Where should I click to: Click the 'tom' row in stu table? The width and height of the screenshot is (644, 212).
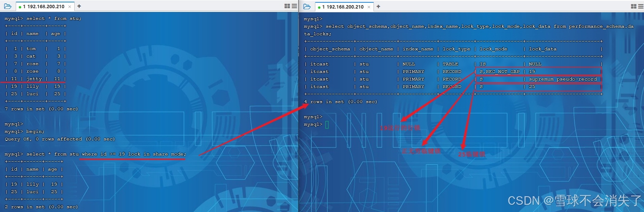point(35,49)
